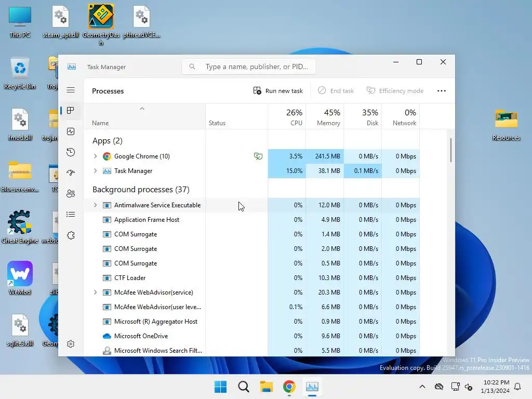
Task: Expand Antimalware Service Executable row
Action: [x=96, y=205]
